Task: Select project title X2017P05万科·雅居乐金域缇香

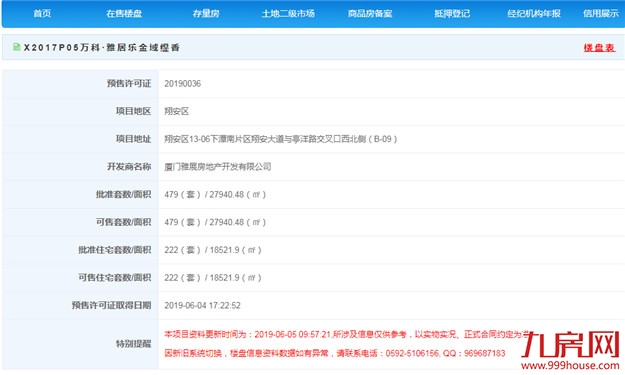Action: [x=102, y=48]
